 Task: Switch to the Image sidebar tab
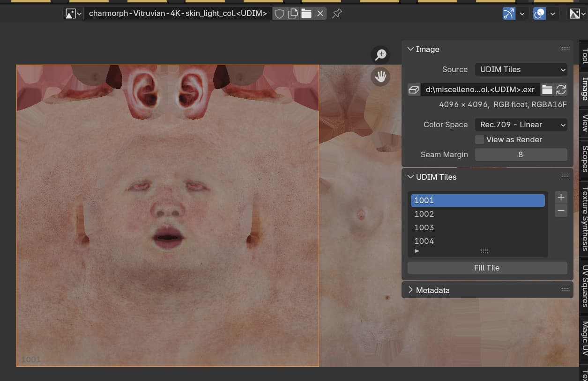coord(584,89)
